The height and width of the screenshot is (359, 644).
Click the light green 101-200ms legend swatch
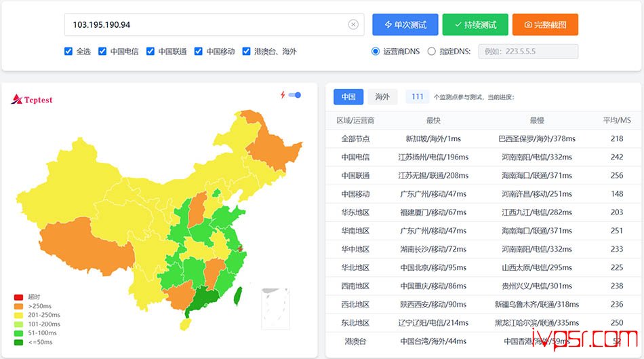pos(18,324)
